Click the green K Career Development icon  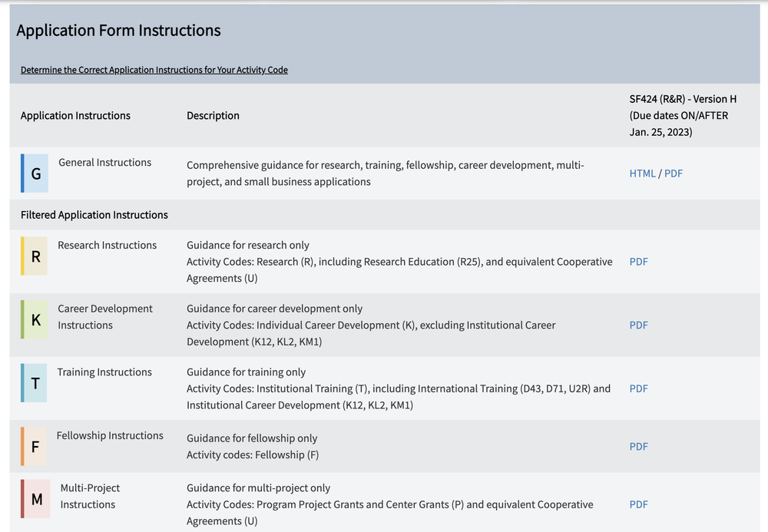pyautogui.click(x=35, y=320)
